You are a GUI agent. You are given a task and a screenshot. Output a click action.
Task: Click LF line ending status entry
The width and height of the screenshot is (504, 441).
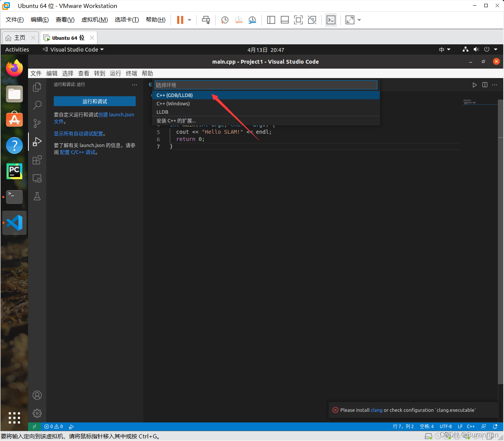[460, 427]
